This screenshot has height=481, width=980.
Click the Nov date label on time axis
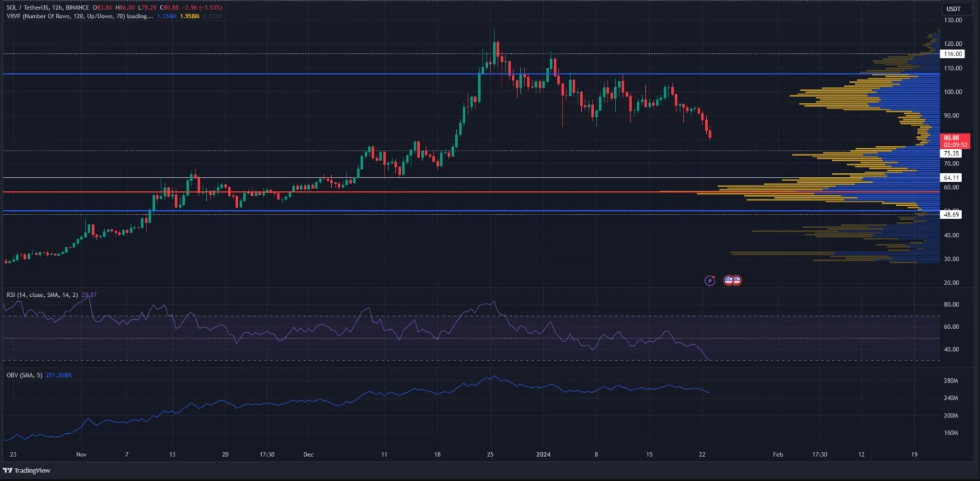(81, 455)
